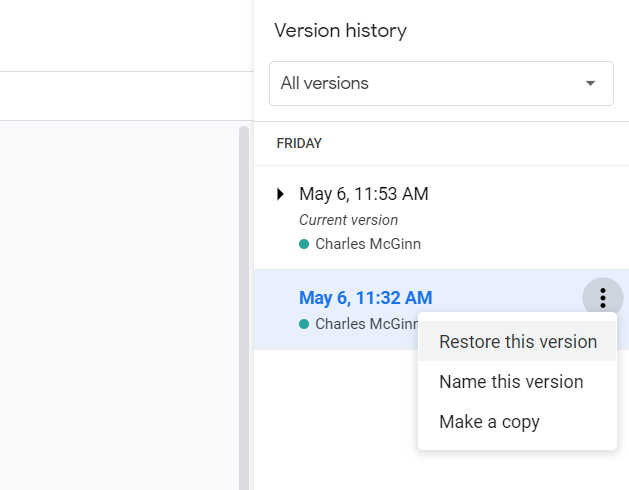Click the green dot under the 11:32 AM version

click(x=304, y=324)
